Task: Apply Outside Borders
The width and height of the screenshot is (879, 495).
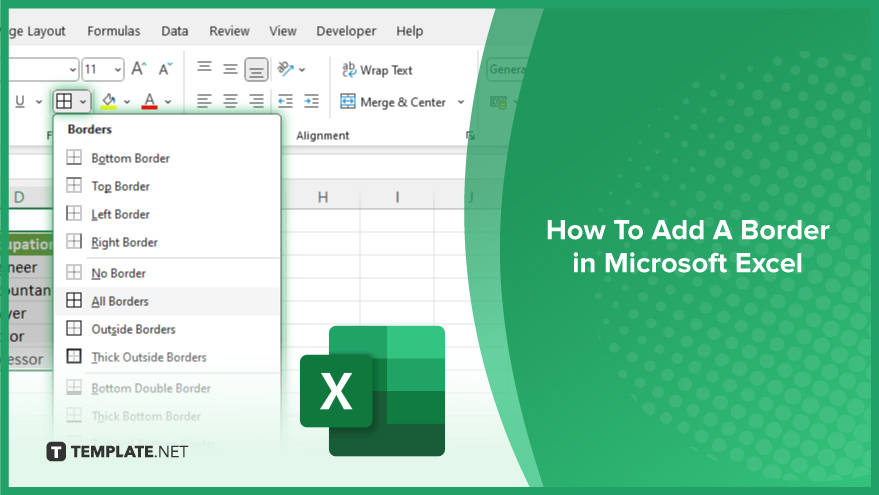Action: [x=167, y=329]
